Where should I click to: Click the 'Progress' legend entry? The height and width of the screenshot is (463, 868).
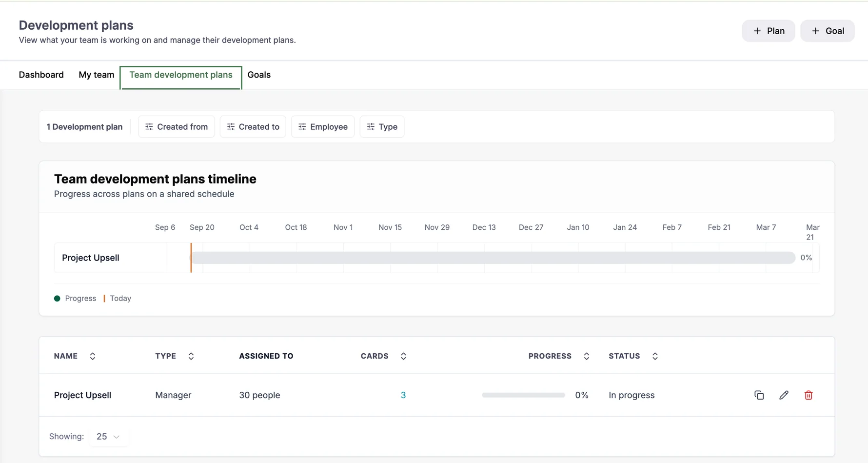tap(75, 299)
